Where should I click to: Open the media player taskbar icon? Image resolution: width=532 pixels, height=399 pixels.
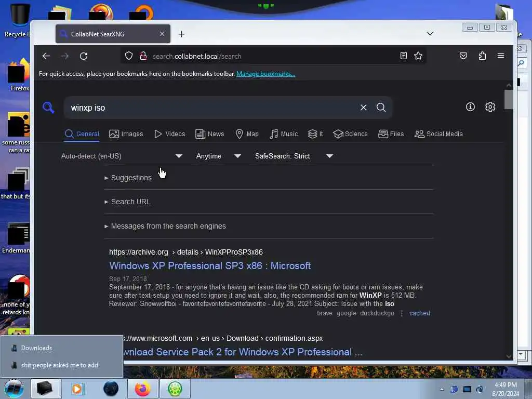[x=77, y=389]
